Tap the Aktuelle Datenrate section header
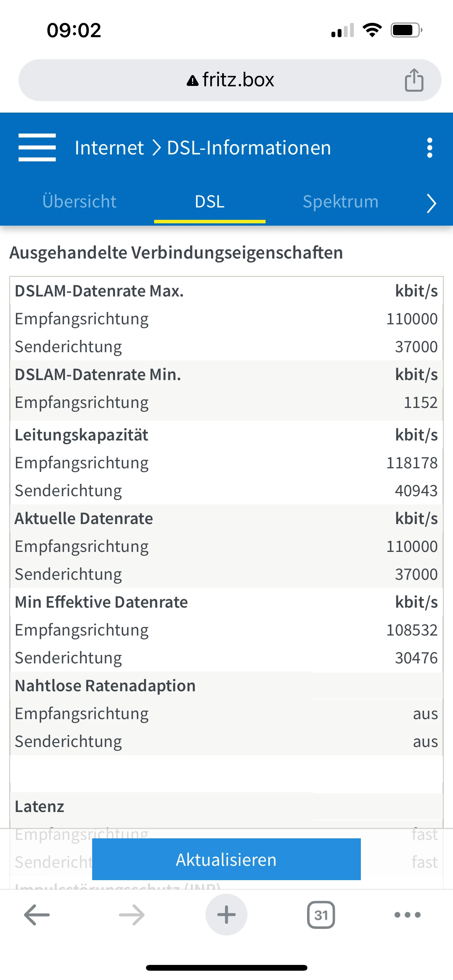 [84, 519]
